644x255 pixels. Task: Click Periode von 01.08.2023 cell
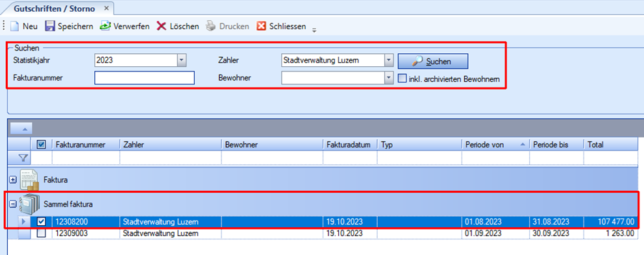tap(496, 222)
